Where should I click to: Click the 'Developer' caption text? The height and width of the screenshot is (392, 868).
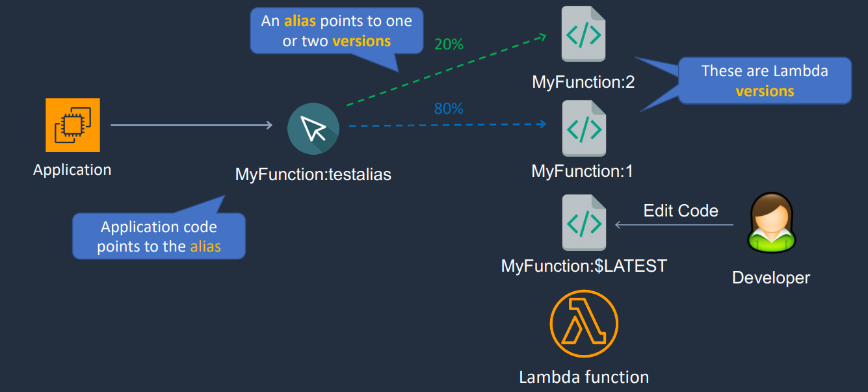[x=771, y=278]
